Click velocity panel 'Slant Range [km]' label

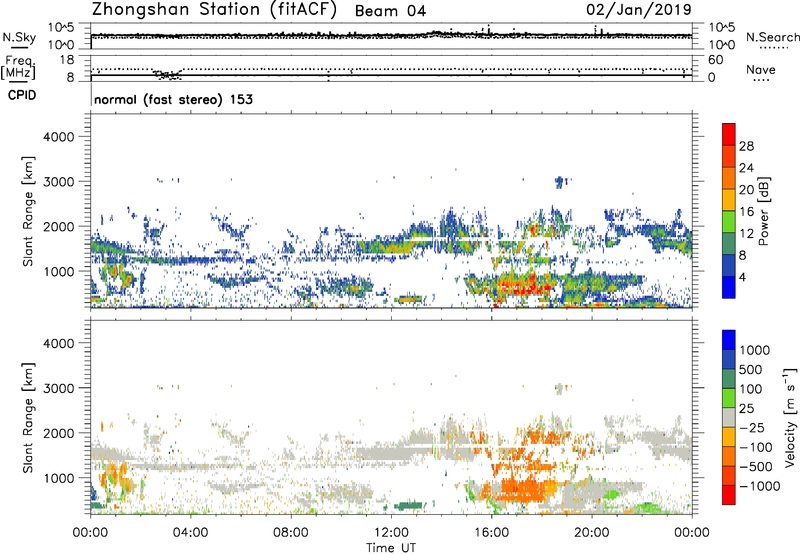click(28, 417)
